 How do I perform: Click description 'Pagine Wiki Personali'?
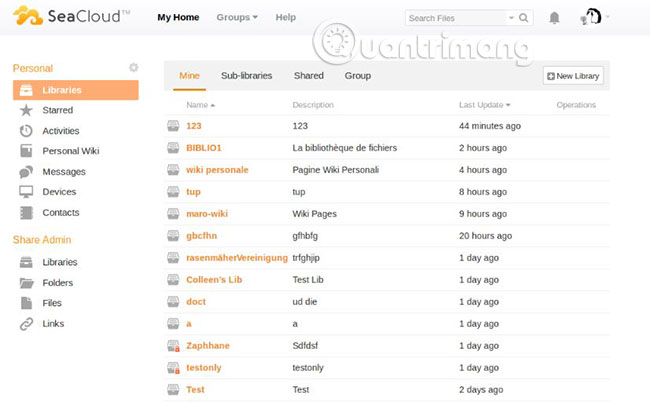(x=335, y=170)
